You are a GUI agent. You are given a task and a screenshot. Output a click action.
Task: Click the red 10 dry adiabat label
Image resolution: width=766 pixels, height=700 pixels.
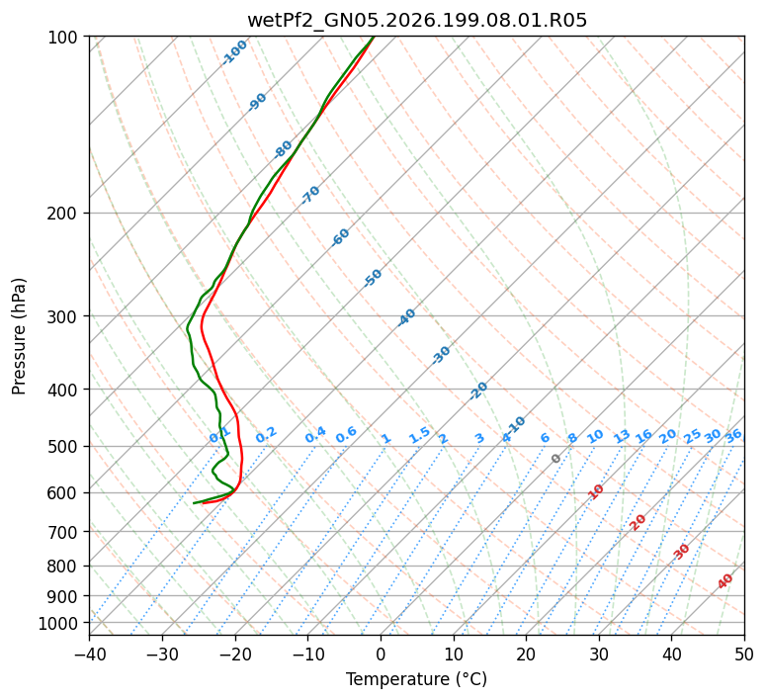click(596, 491)
